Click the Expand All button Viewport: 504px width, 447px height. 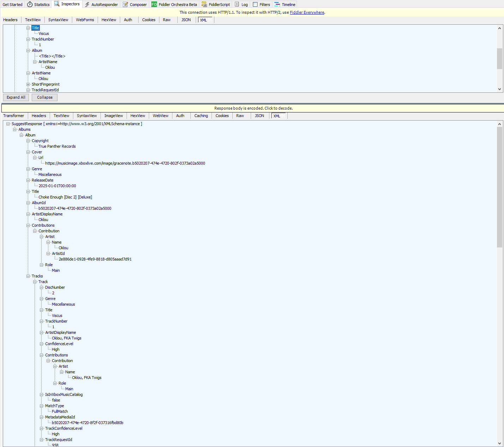point(16,97)
